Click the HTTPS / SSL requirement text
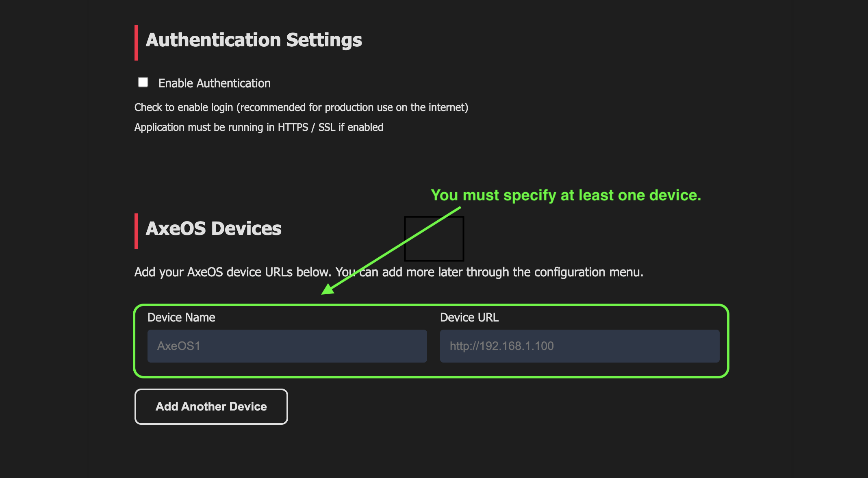Screen dimensions: 868x478 pos(259,127)
